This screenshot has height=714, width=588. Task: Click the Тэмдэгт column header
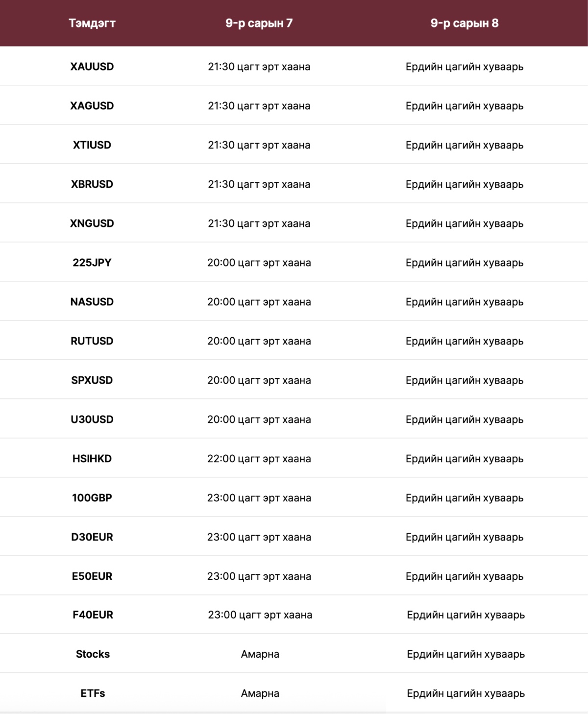click(92, 23)
